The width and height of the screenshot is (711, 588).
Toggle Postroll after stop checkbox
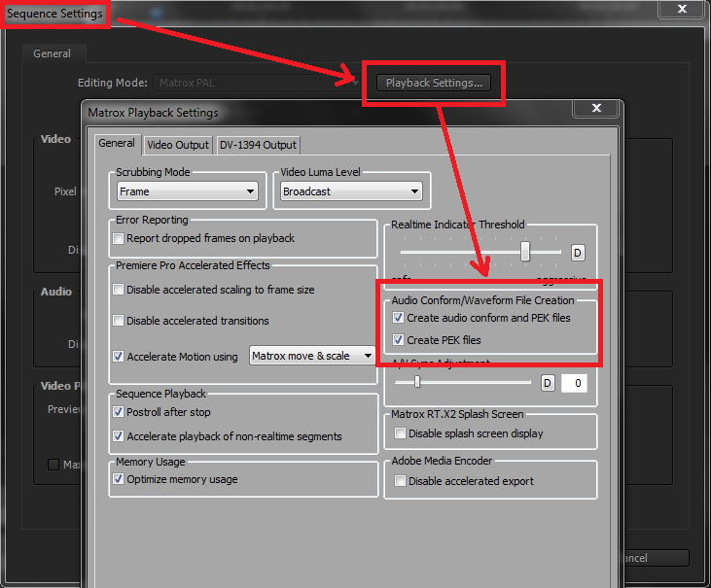click(119, 412)
